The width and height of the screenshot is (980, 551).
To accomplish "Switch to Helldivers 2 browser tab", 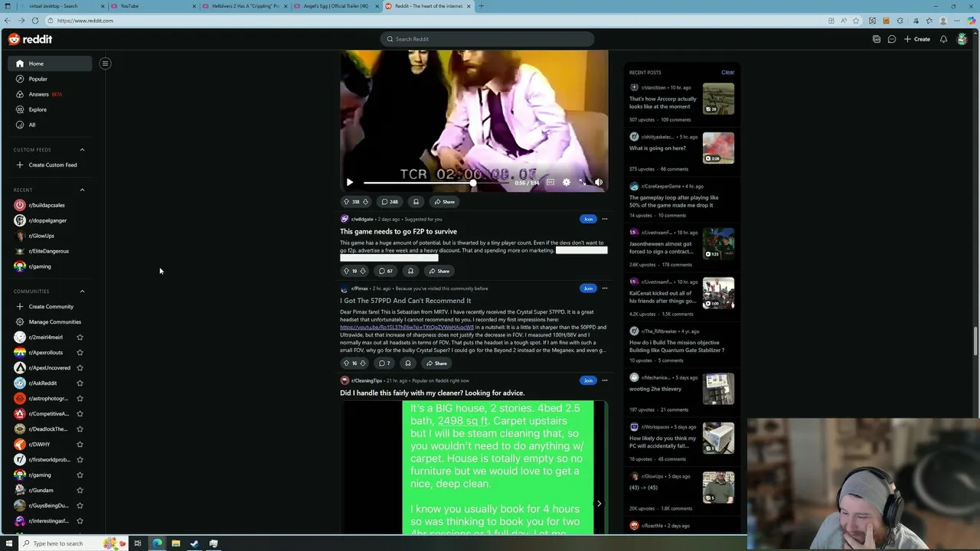I will (x=246, y=6).
